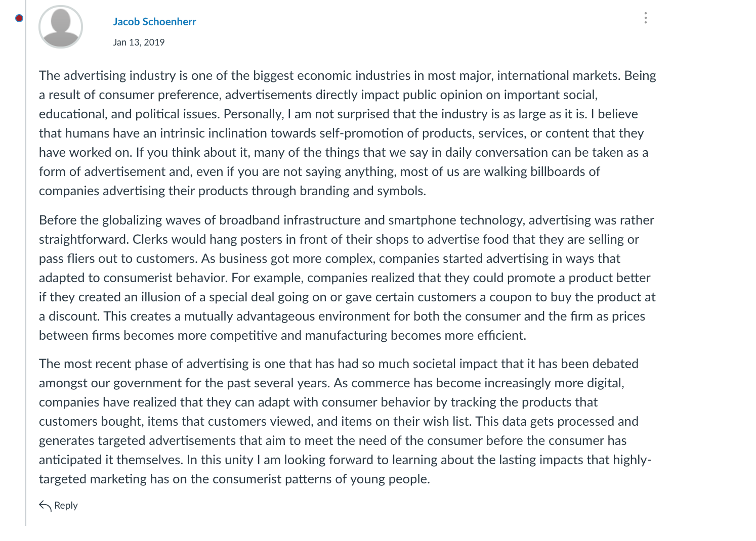Click the curved Reply arrow icon
The height and width of the screenshot is (541, 756).
[x=45, y=505]
